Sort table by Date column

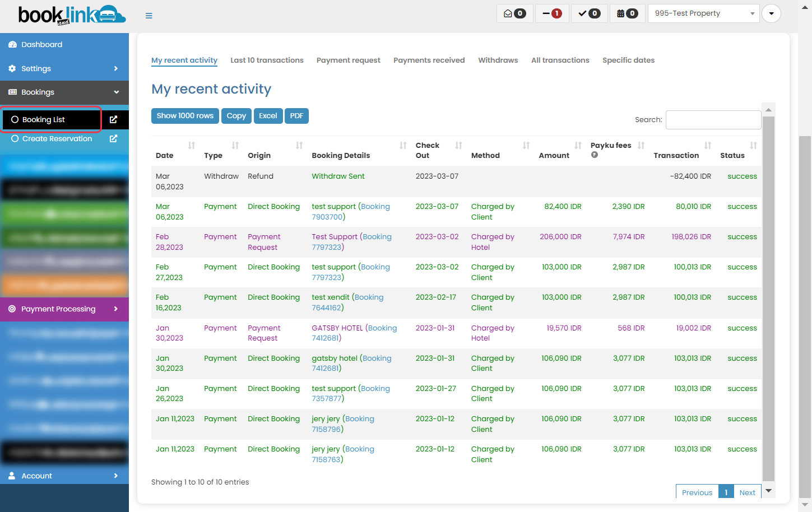(x=192, y=146)
